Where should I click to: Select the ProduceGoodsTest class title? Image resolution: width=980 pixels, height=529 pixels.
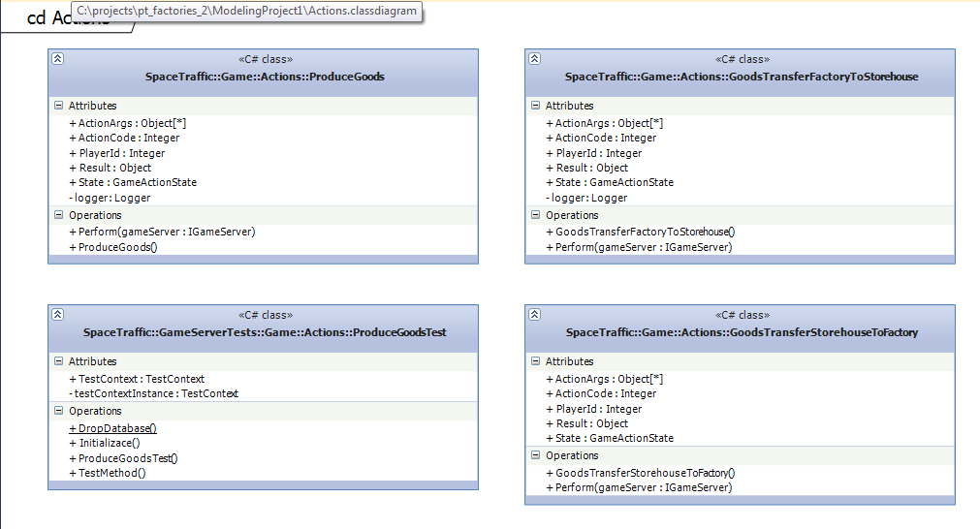pyautogui.click(x=265, y=332)
